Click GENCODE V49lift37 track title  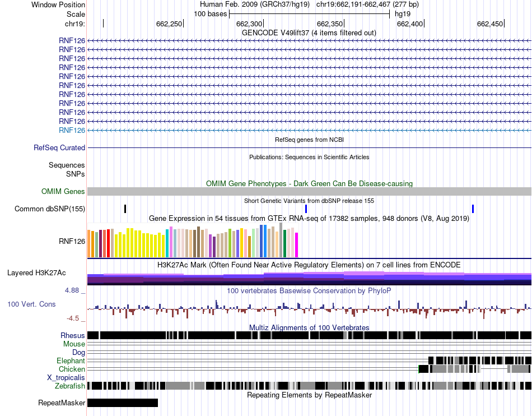pos(309,33)
